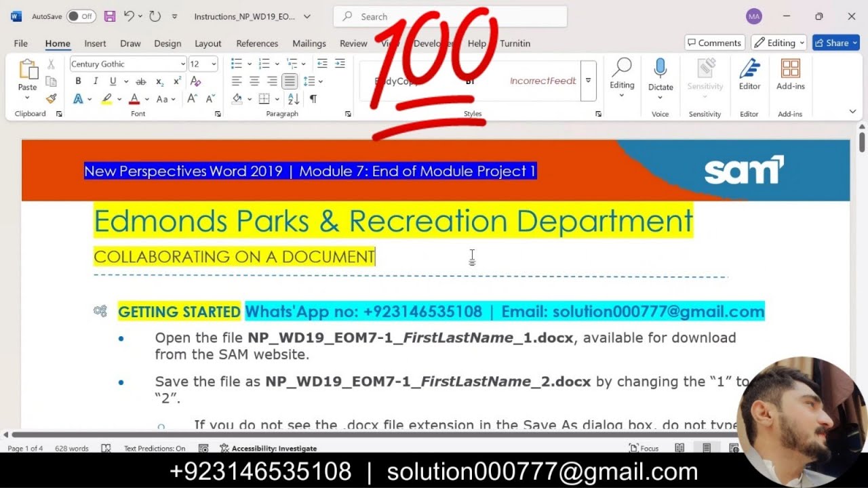Viewport: 868px width, 488px height.
Task: Align text to the left
Action: coord(237,81)
